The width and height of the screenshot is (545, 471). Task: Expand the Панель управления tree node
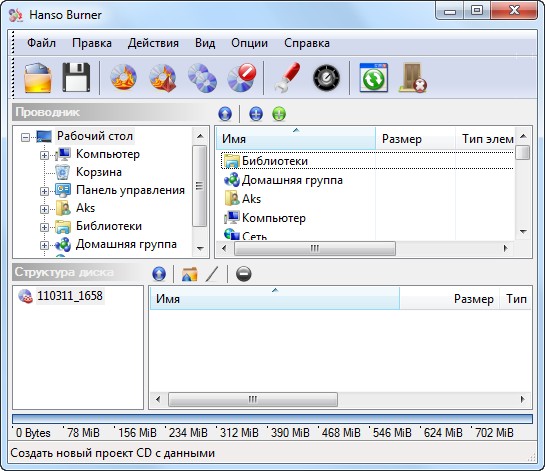click(44, 191)
